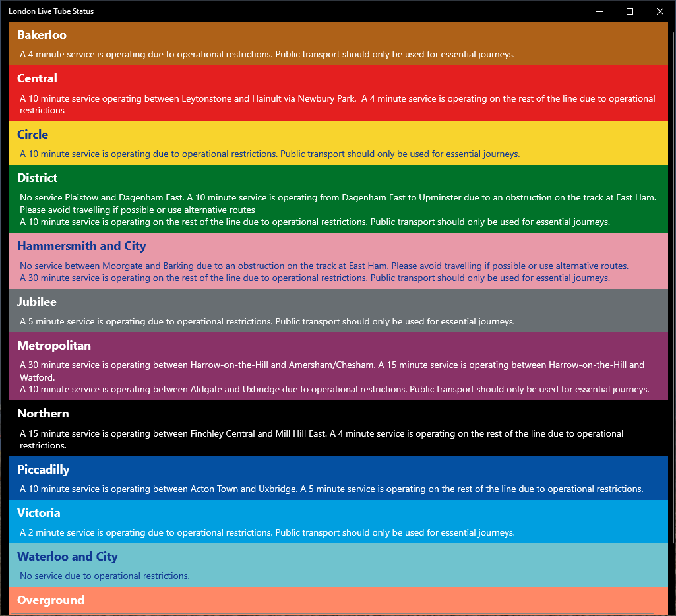This screenshot has width=676, height=616.
Task: Click the vertical scrollbar on the right
Action: click(673, 288)
